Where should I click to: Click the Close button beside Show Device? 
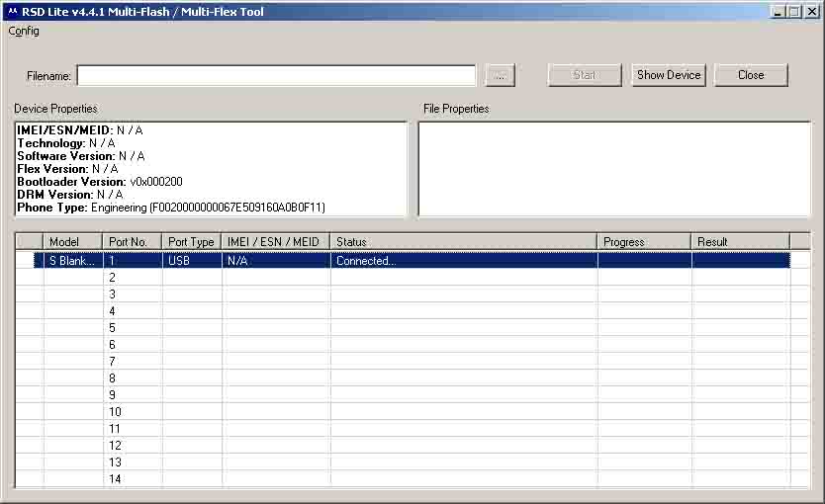click(x=751, y=75)
